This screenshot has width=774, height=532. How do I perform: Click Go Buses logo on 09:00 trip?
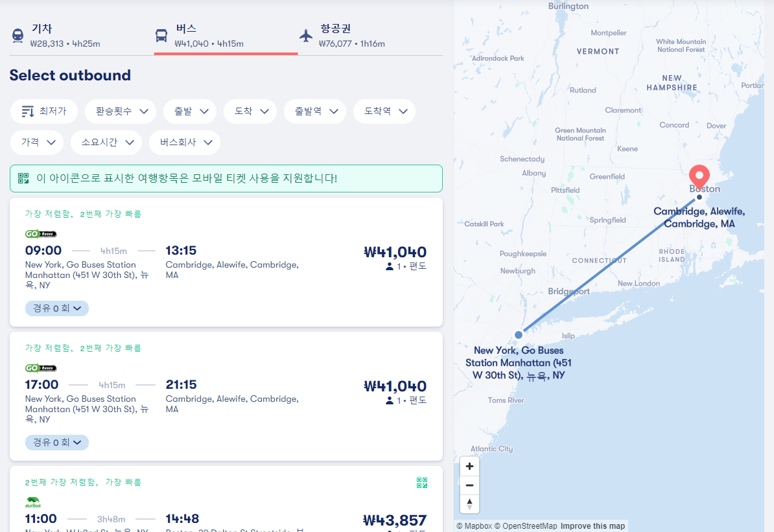[41, 234]
